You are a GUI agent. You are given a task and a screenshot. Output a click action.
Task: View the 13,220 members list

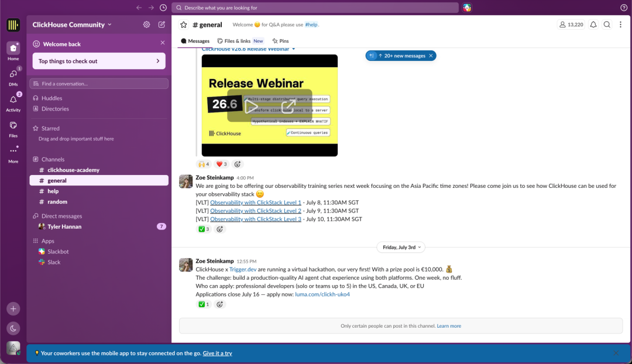571,25
